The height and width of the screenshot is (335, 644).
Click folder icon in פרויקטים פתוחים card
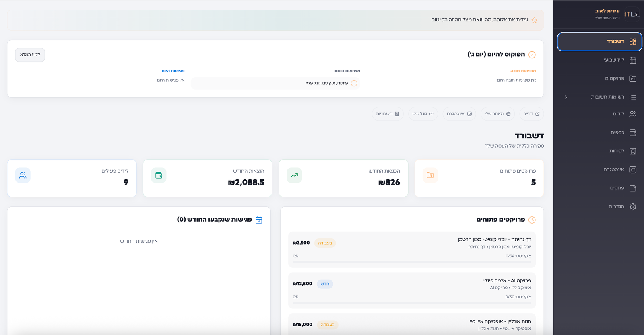(430, 175)
